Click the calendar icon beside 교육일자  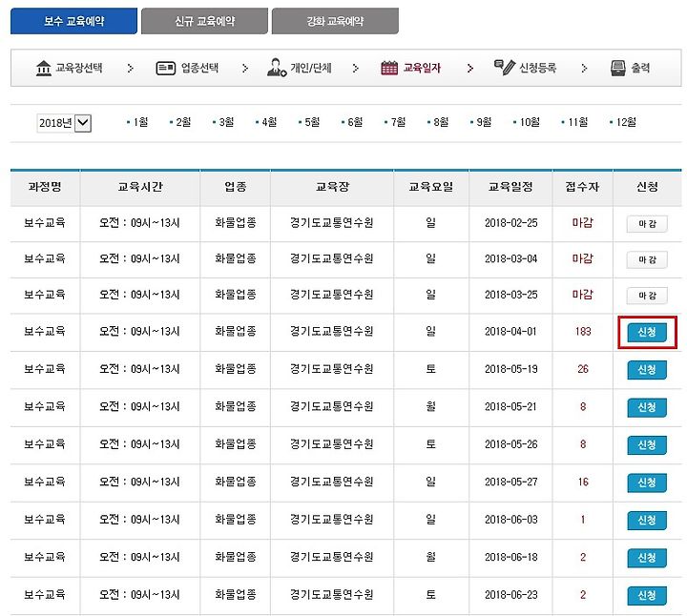click(389, 68)
